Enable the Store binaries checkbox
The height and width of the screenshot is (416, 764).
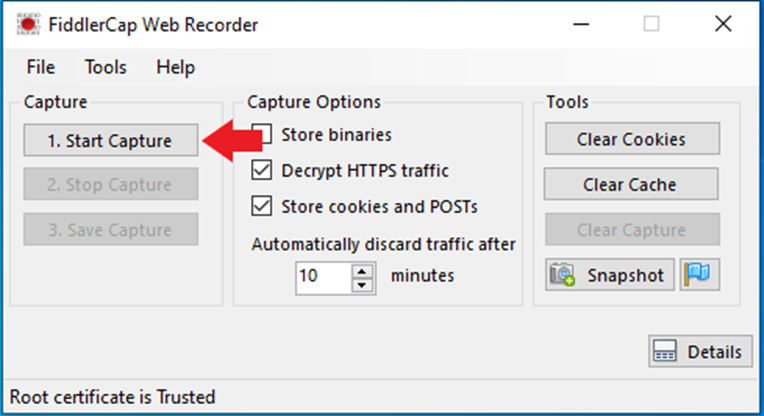262,134
